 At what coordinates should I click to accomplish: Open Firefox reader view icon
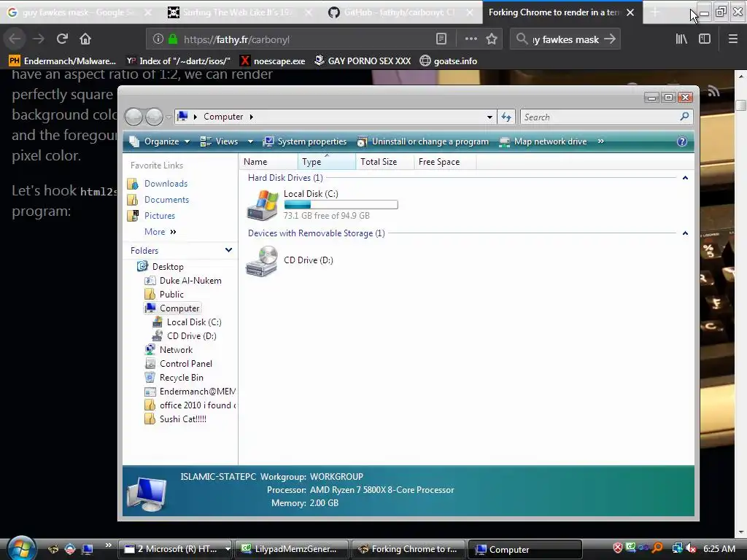[x=441, y=39]
